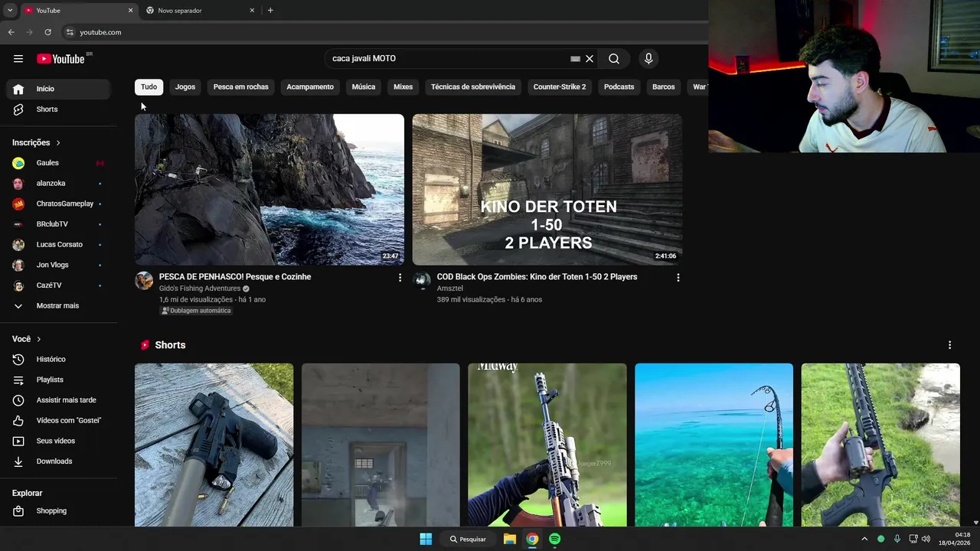Open a new Chrome tab with plus
The height and width of the screenshot is (551, 980).
[270, 11]
